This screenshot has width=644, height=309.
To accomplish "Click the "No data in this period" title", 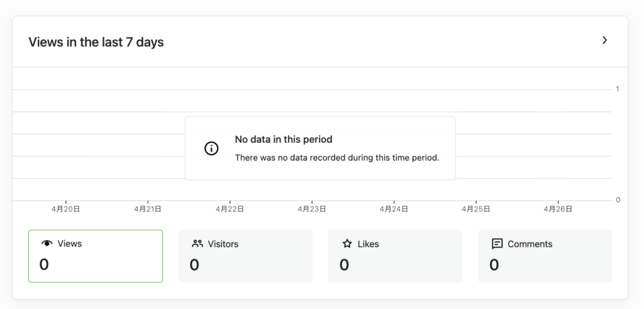I will [284, 139].
